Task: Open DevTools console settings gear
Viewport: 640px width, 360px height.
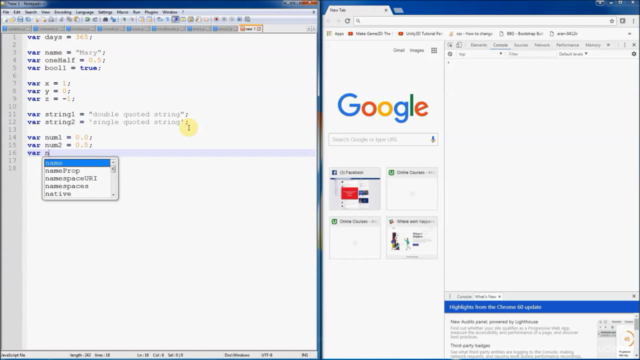Action: [x=634, y=54]
